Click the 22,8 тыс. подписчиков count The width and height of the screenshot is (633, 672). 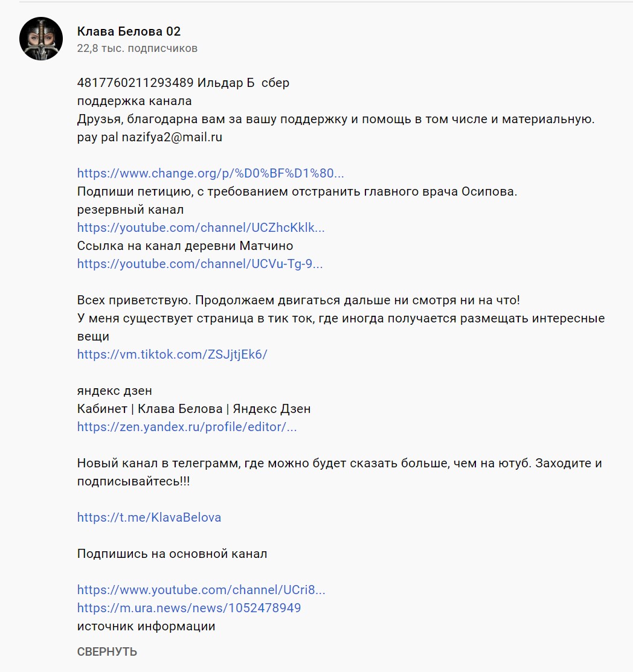(137, 48)
